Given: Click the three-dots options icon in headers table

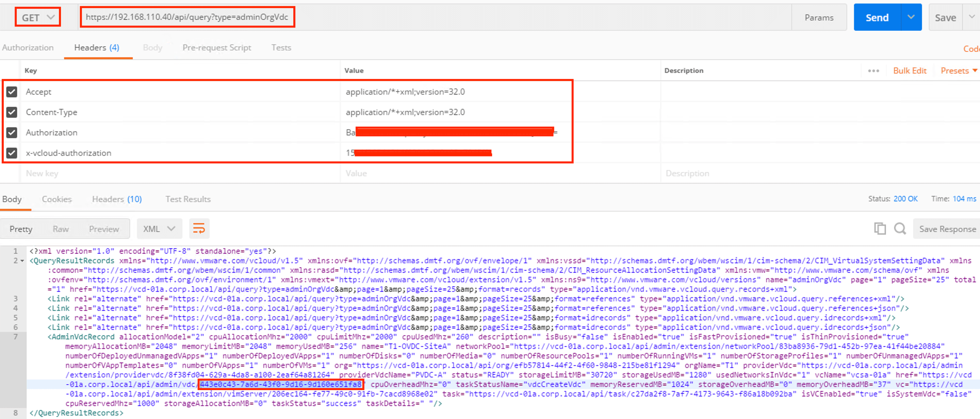Looking at the screenshot, I should [x=873, y=71].
